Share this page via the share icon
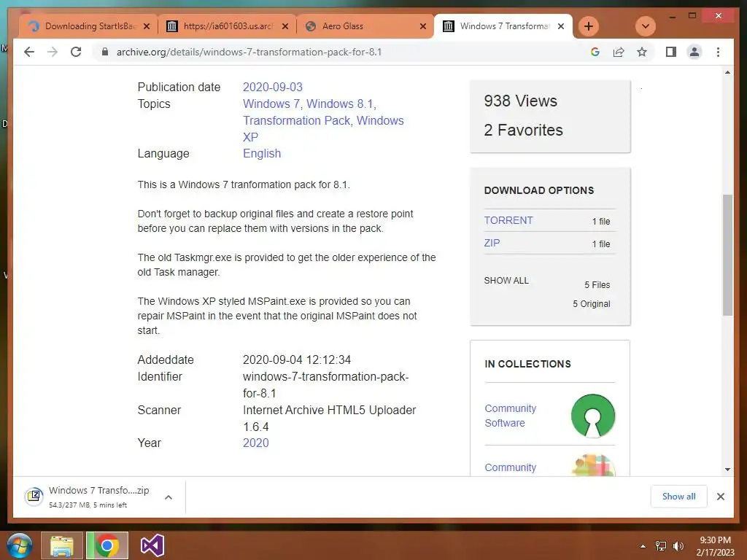The height and width of the screenshot is (560, 747). 619,52
